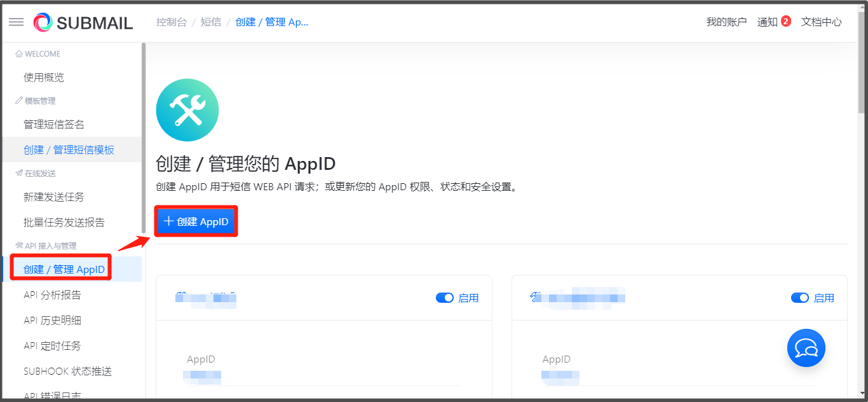The height and width of the screenshot is (402, 868).
Task: Click the first card's AppID label
Action: [x=201, y=359]
